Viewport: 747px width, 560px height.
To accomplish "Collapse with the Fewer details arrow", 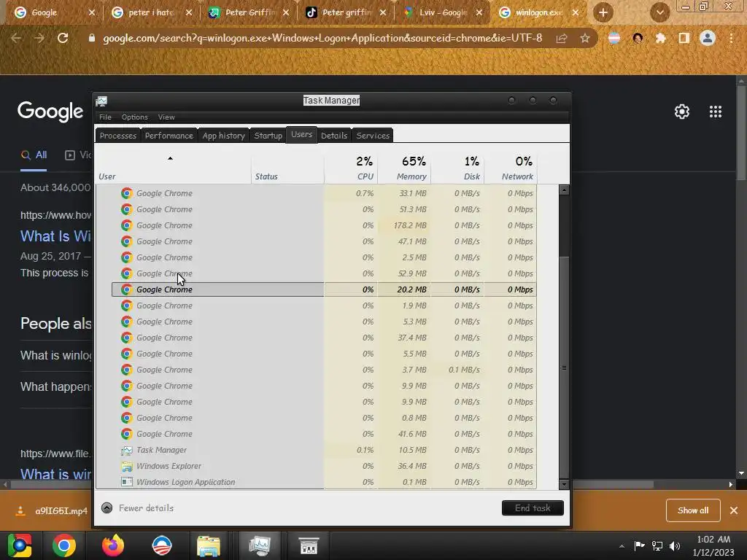I will 107,508.
